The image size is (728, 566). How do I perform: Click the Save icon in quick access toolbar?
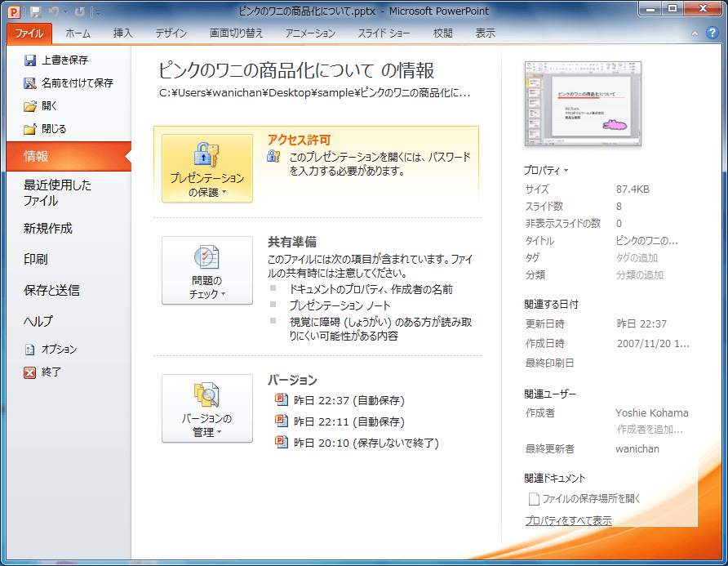coord(36,11)
